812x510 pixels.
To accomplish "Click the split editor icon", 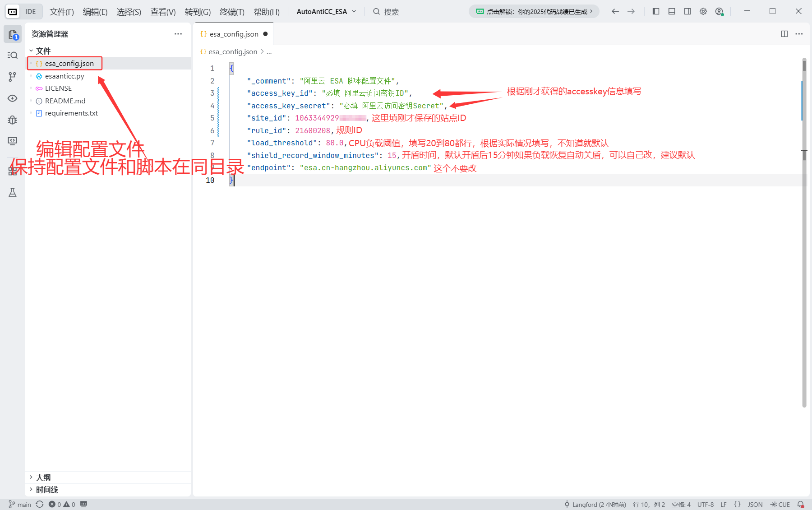I will (x=784, y=34).
